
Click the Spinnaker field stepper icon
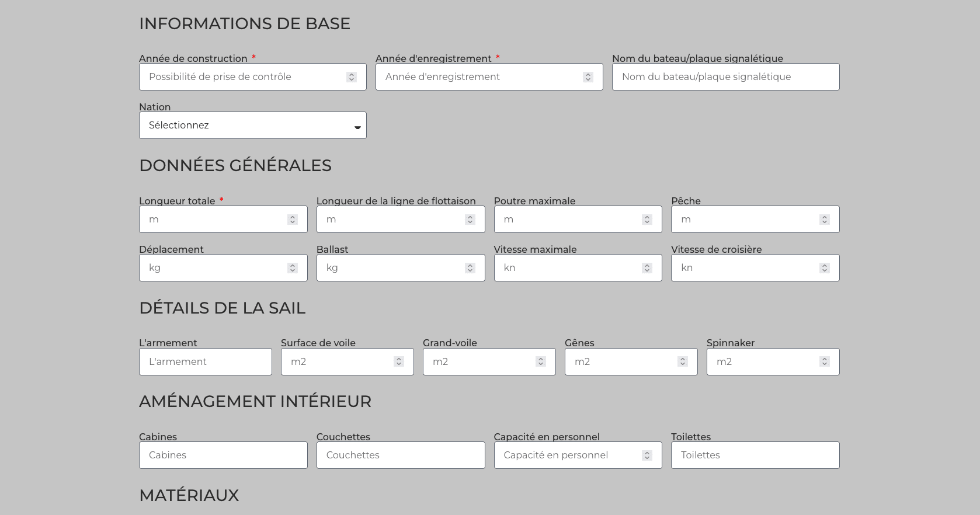click(825, 362)
